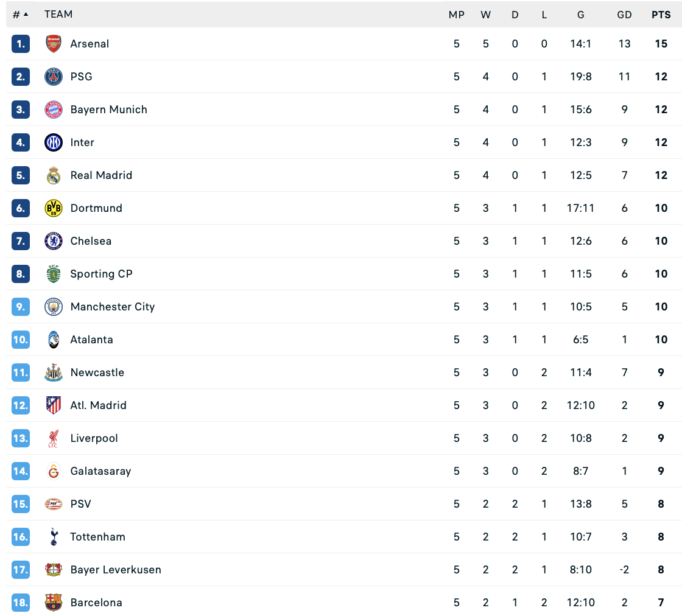Click the Real Madrid crest
Image resolution: width=682 pixels, height=616 pixels.
[x=54, y=175]
